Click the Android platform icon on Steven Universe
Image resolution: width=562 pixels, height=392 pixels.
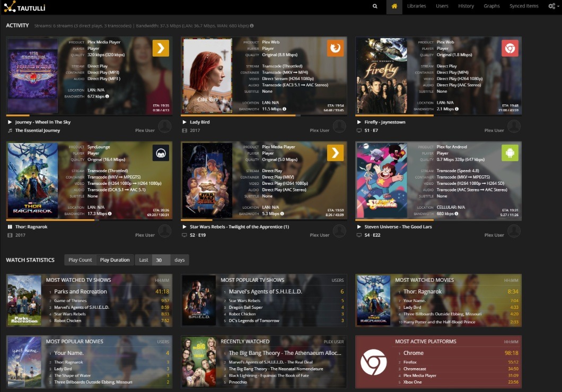510,153
